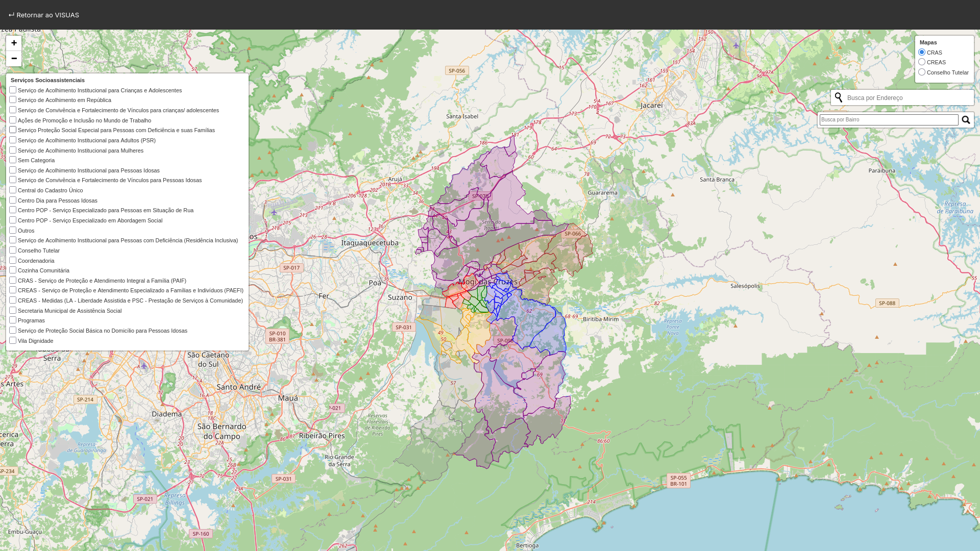Enable Proteção Social Especial Pessoas com Deficiência
The height and width of the screenshot is (551, 980).
pyautogui.click(x=13, y=130)
